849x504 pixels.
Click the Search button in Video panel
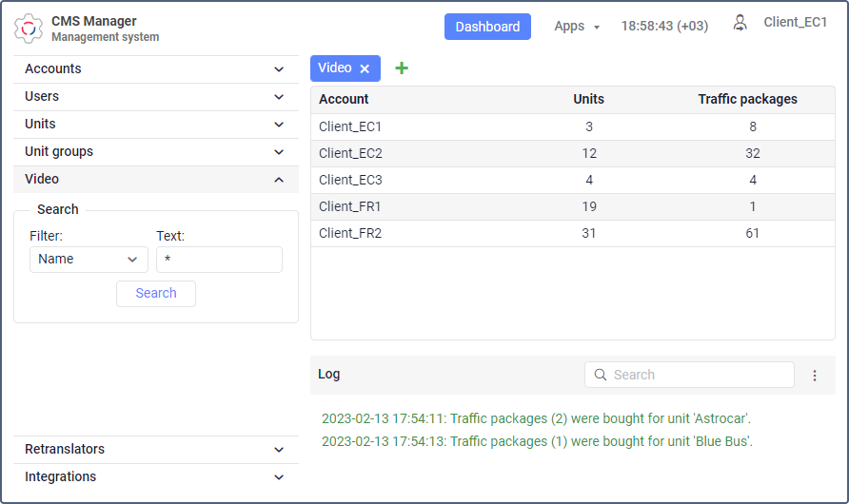156,294
